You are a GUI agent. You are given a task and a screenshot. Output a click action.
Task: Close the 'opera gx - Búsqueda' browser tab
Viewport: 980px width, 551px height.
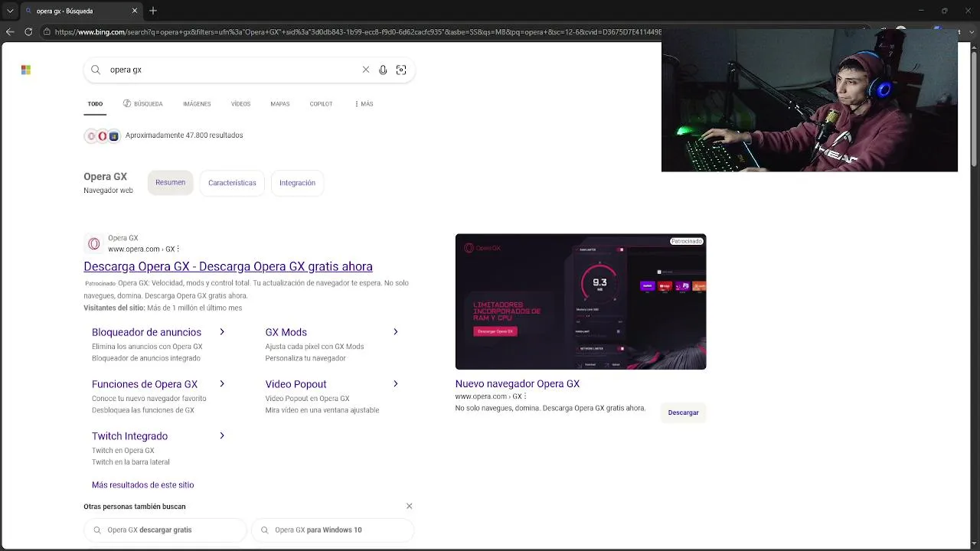[x=135, y=11]
